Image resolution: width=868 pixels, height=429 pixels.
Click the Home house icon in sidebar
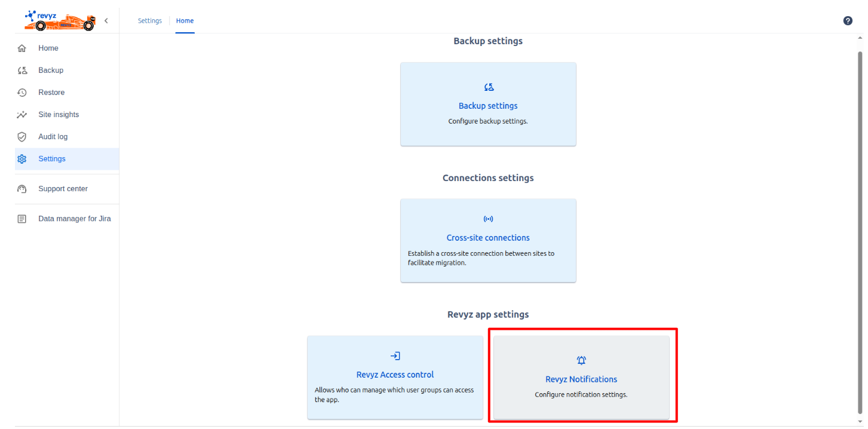(x=22, y=48)
